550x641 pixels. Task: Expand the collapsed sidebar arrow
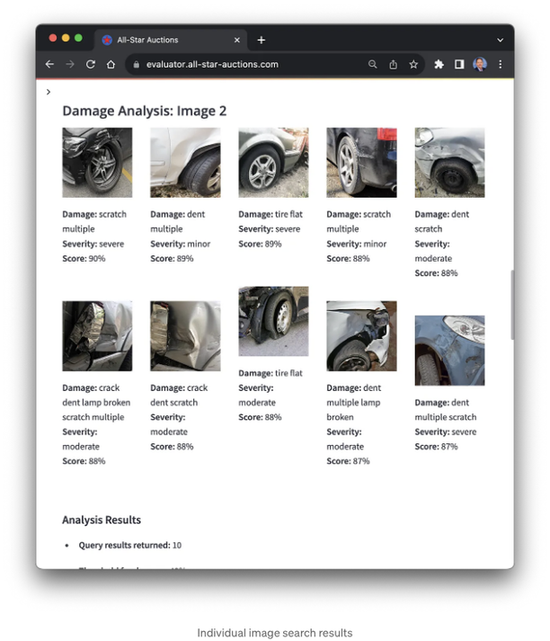tap(49, 92)
